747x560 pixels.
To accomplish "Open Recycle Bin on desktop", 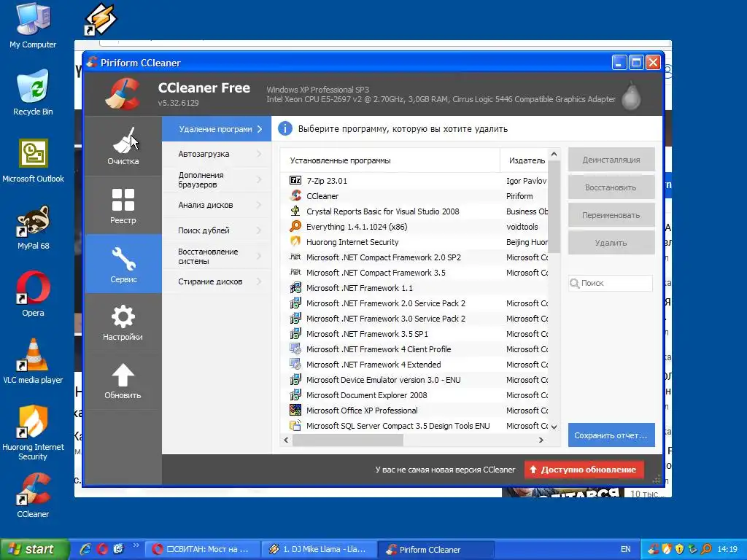I will [x=33, y=93].
